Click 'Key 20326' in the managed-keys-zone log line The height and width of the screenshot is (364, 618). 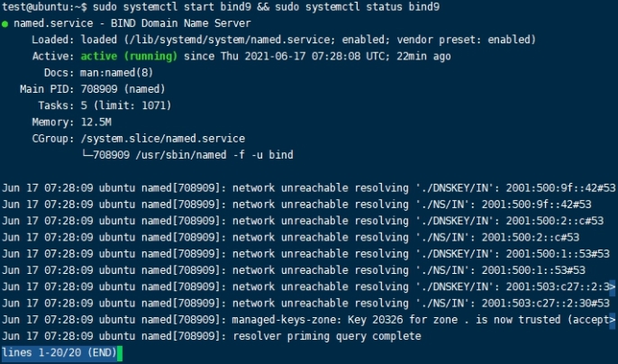[x=386, y=320]
